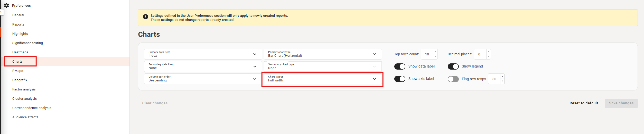The image size is (644, 134).
Task: Click the Top rows count field
Action: click(x=427, y=54)
